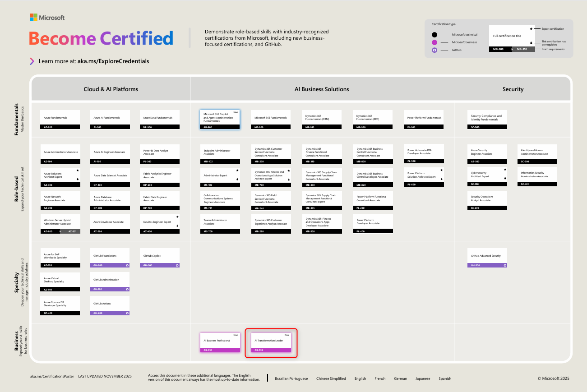Click the lock on the MB-700 card
Image resolution: width=587 pixels, height=392 pixels.
point(288,180)
